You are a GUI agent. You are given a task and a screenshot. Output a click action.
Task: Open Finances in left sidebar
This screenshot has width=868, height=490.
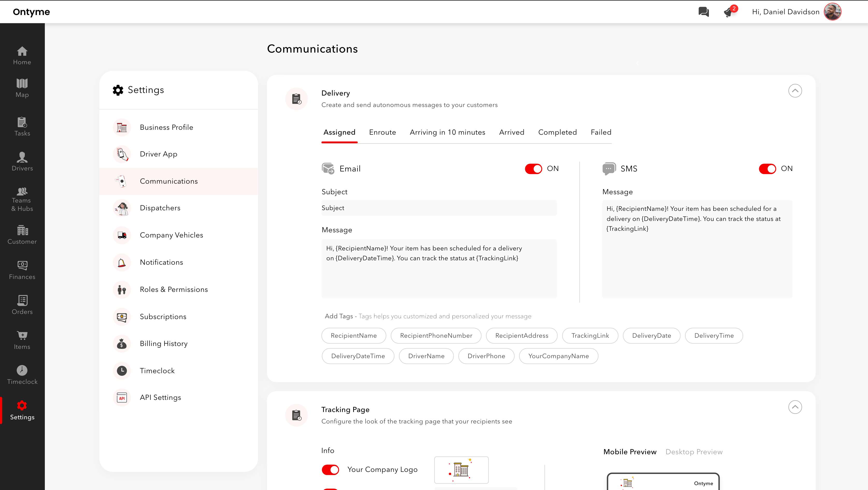[22, 270]
